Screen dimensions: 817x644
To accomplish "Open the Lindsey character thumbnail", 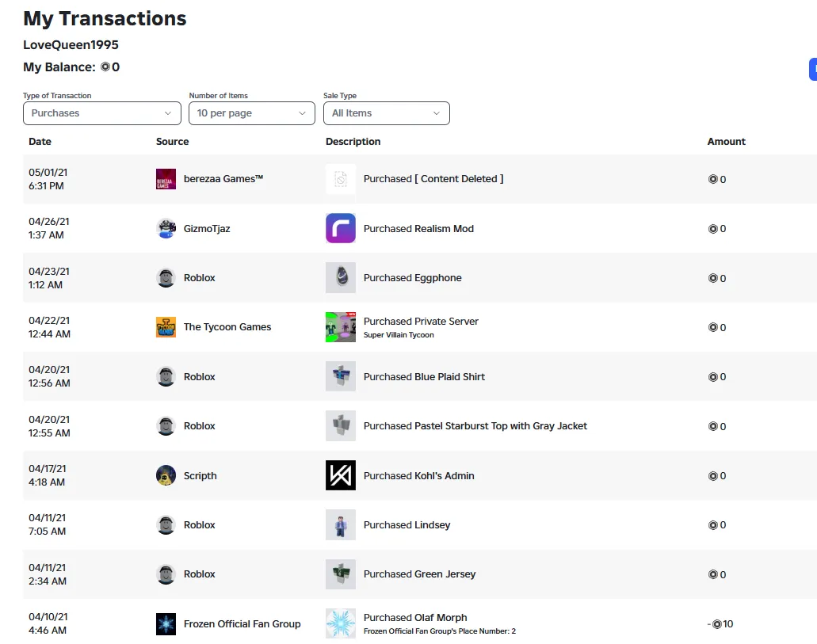I will point(341,524).
